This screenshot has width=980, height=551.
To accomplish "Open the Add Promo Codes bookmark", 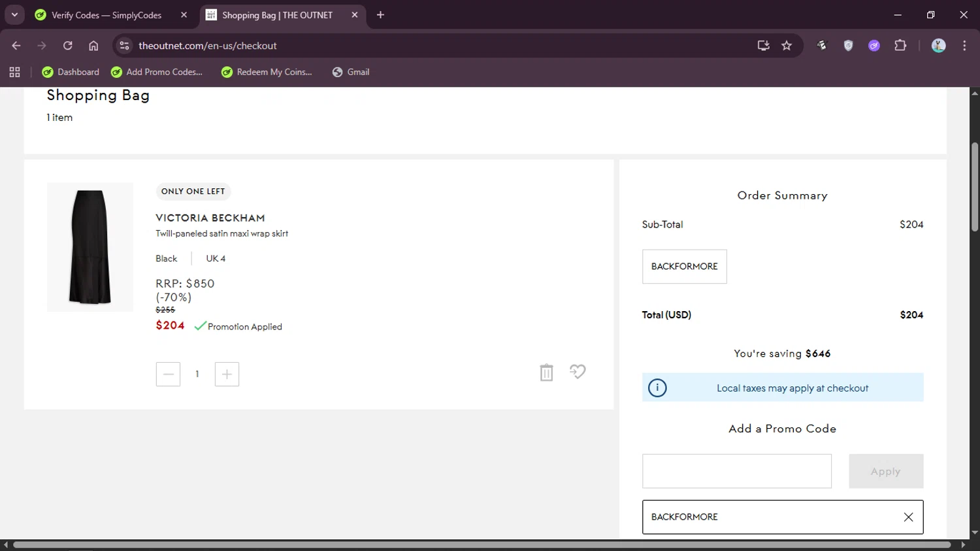I will 157,72.
